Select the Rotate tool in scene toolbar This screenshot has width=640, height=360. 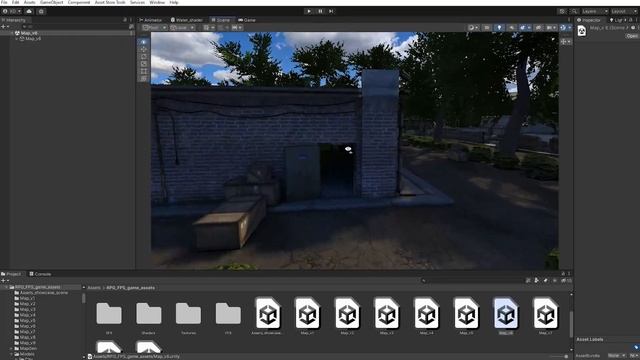click(144, 56)
